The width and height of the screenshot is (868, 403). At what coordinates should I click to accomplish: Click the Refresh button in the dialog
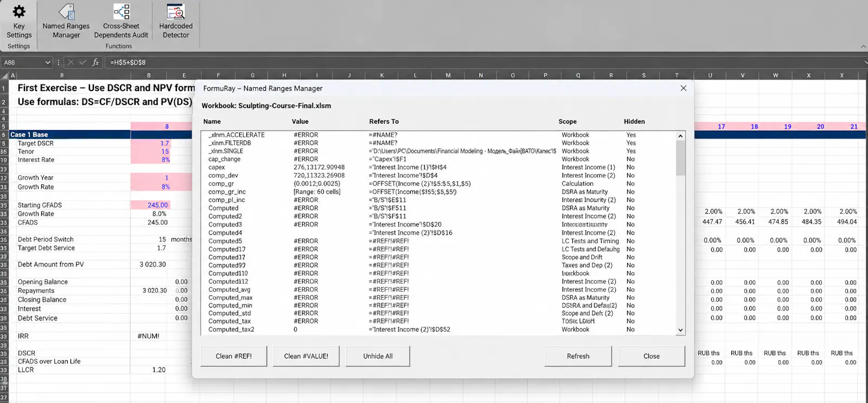578,356
